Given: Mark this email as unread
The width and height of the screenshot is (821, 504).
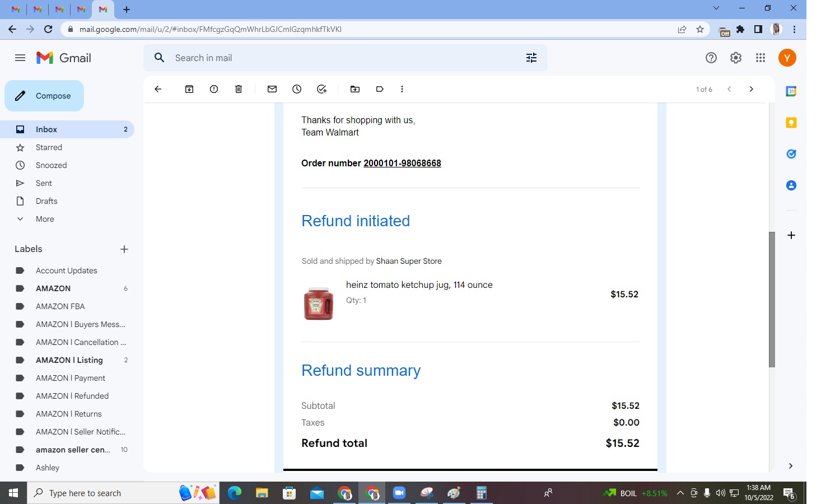Looking at the screenshot, I should [x=272, y=89].
